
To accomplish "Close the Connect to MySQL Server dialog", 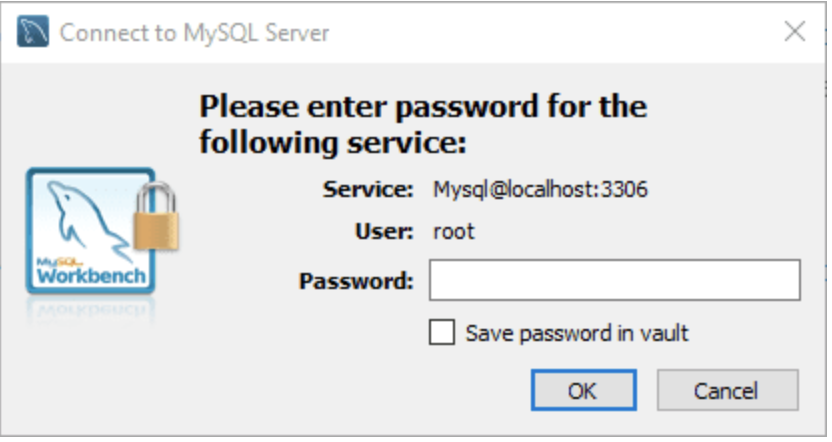I will point(795,32).
